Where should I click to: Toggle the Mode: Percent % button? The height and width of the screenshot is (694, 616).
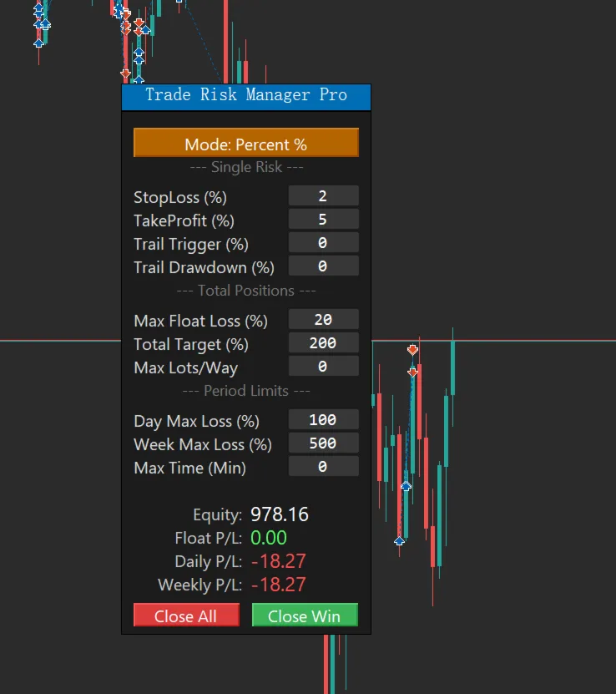coord(246,143)
